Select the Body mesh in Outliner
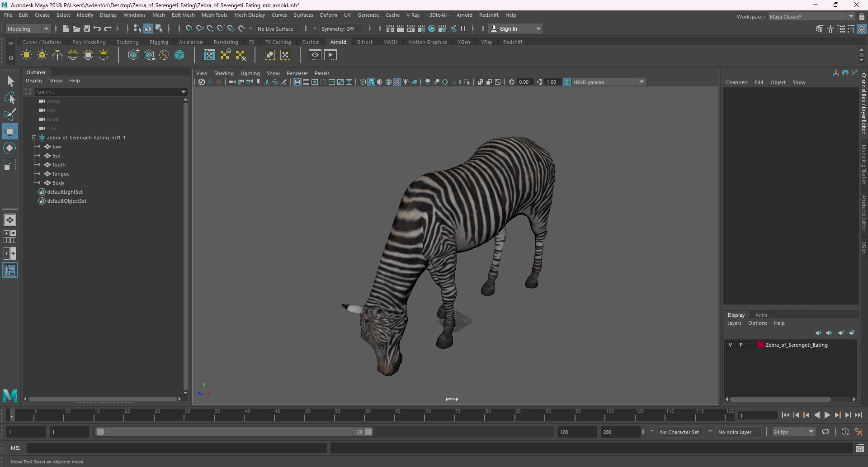868x467 pixels. coord(58,183)
